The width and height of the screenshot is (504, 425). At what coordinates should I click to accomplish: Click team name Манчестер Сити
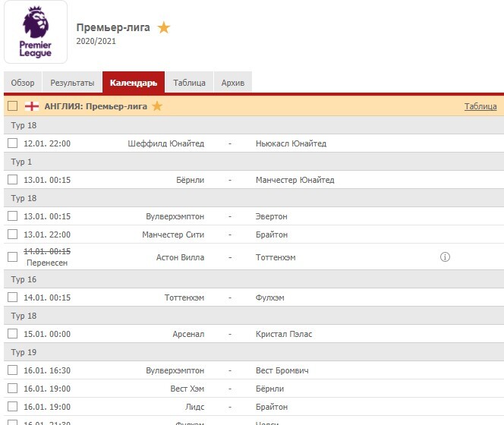pos(173,235)
